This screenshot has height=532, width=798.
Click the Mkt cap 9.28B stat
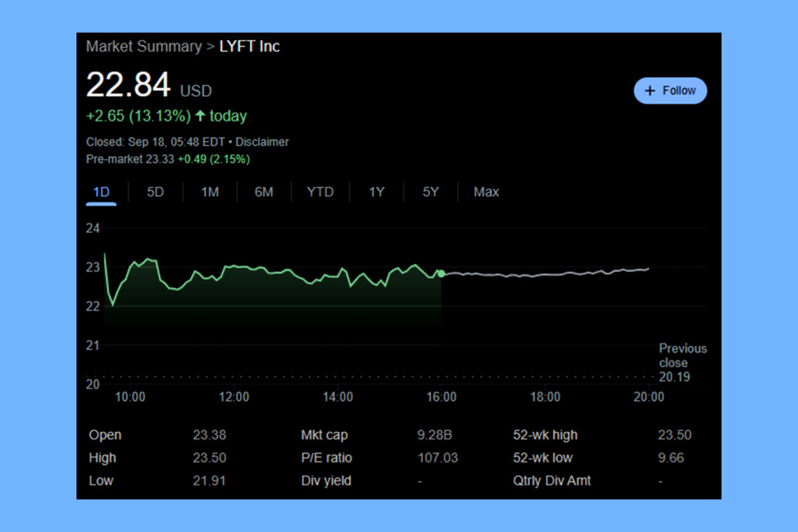[x=436, y=435]
